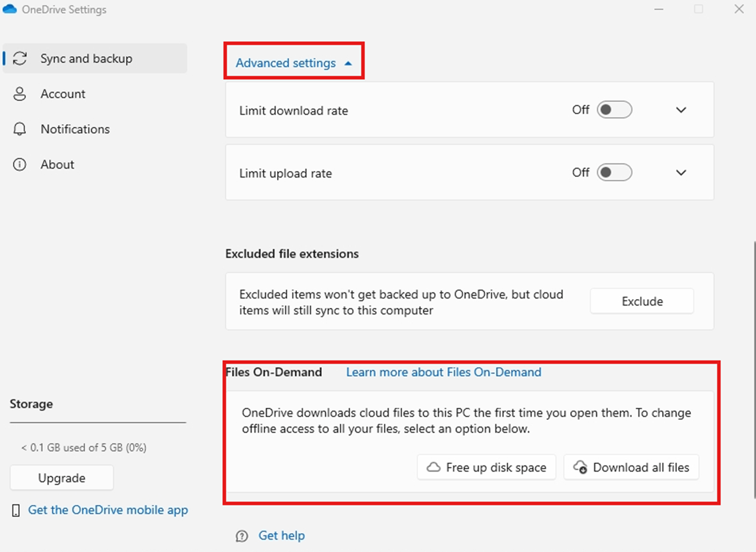Enable the Limit download rate toggle
Image resolution: width=756 pixels, height=552 pixels.
(615, 110)
